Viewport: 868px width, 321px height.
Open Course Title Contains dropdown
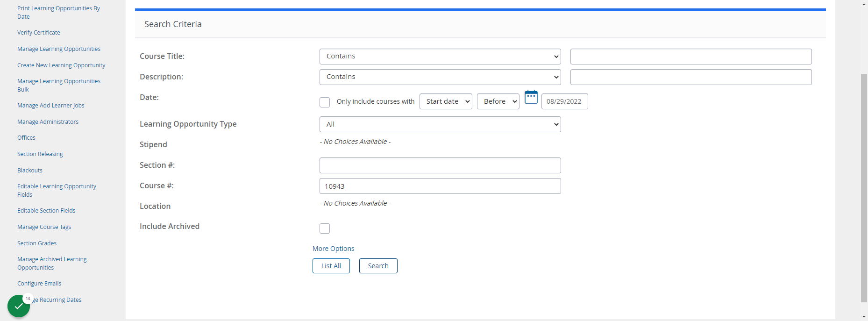(440, 57)
